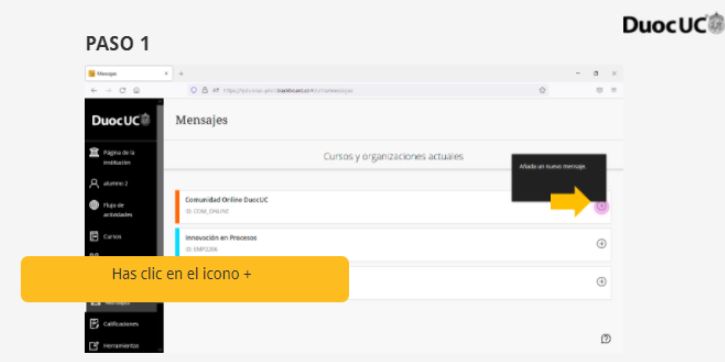Screen dimensions: 725x362
Task: Click the browser home icon
Action: pos(136,91)
